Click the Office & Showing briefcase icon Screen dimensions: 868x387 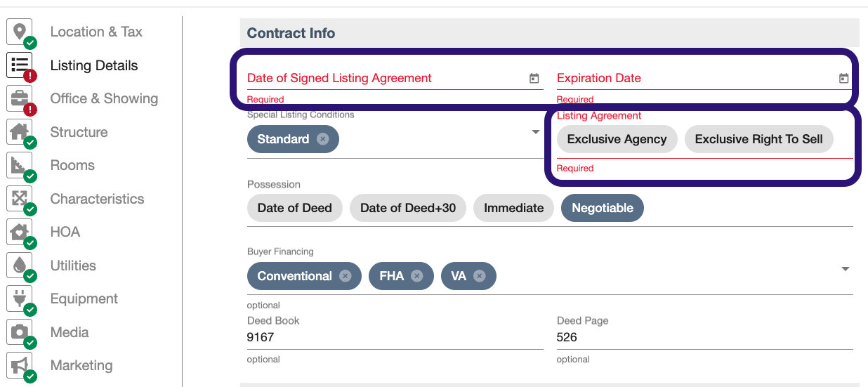(20, 98)
